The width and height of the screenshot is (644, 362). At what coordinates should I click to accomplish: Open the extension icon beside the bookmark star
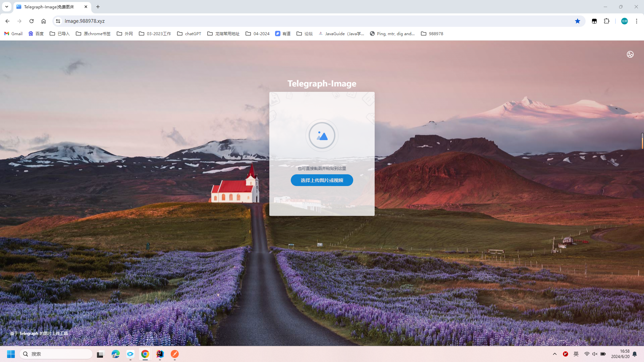point(594,21)
